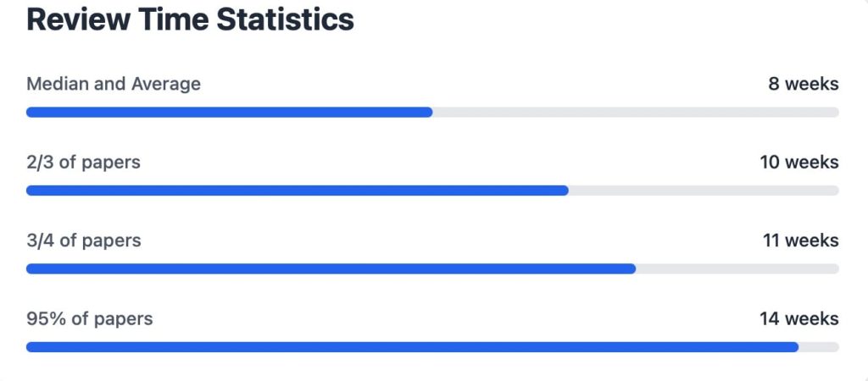This screenshot has width=868, height=381.
Task: Click the gray unfilled part of Median bar
Action: 636,113
